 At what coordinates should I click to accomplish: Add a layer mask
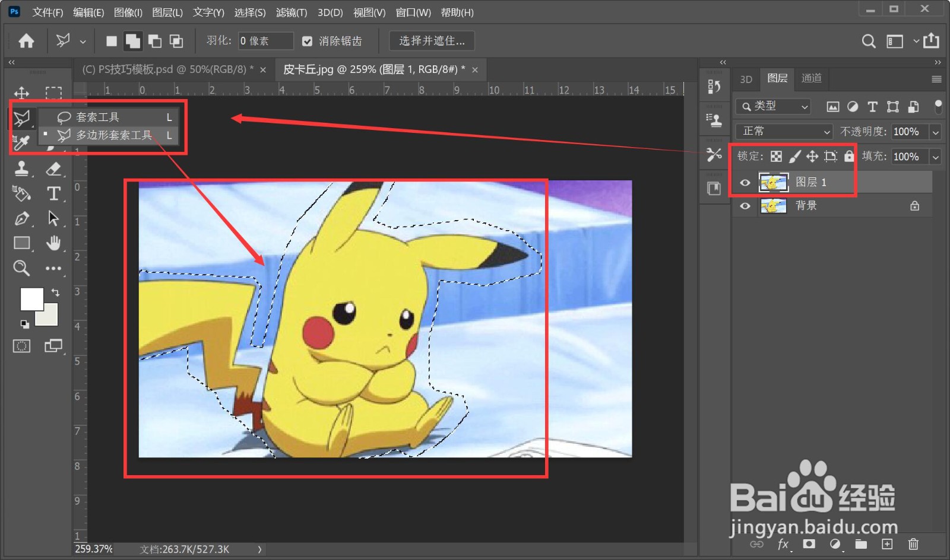pyautogui.click(x=809, y=544)
